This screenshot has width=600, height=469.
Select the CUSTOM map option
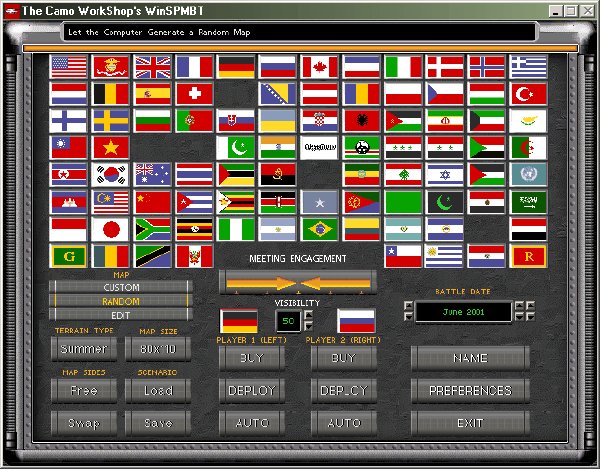pos(121,287)
